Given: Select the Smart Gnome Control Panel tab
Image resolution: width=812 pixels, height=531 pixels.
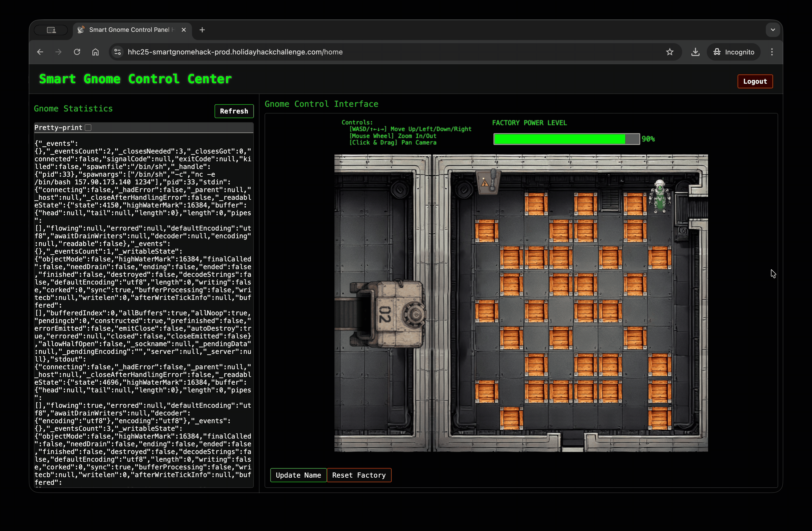Looking at the screenshot, I should click(130, 30).
